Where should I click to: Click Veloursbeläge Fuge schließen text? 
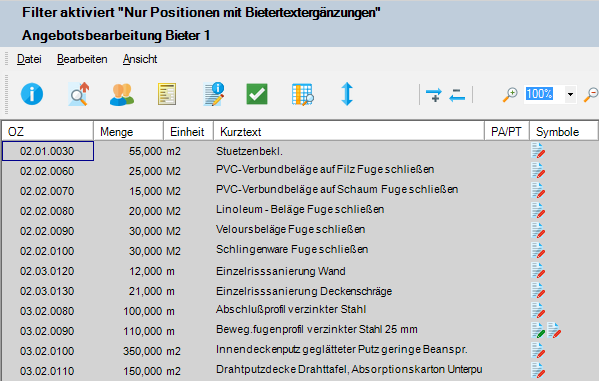(x=290, y=229)
